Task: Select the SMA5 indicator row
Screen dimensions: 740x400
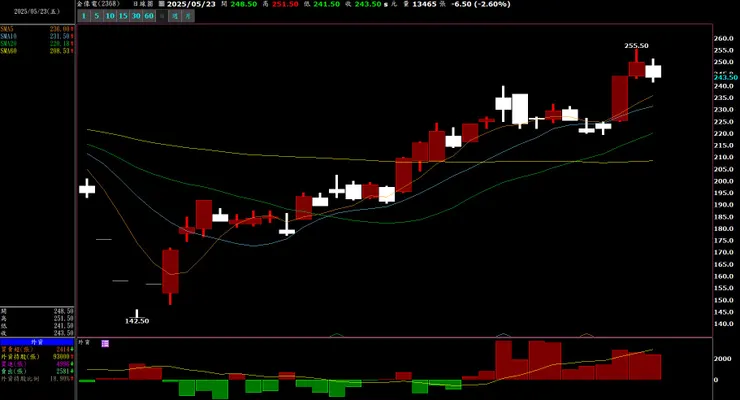Action: click(37, 29)
